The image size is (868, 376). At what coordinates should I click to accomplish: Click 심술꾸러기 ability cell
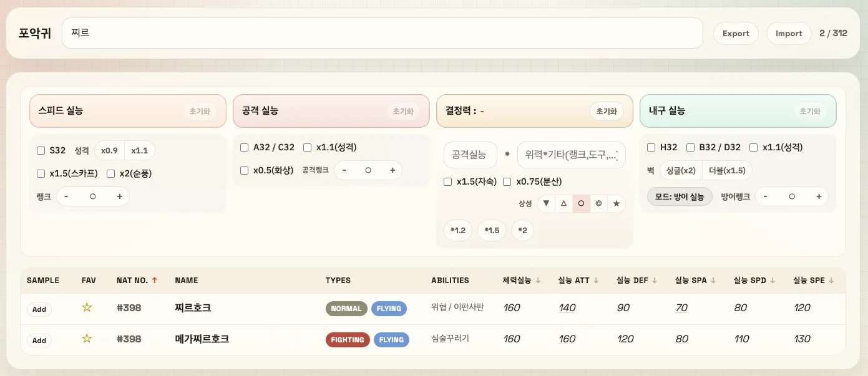450,339
